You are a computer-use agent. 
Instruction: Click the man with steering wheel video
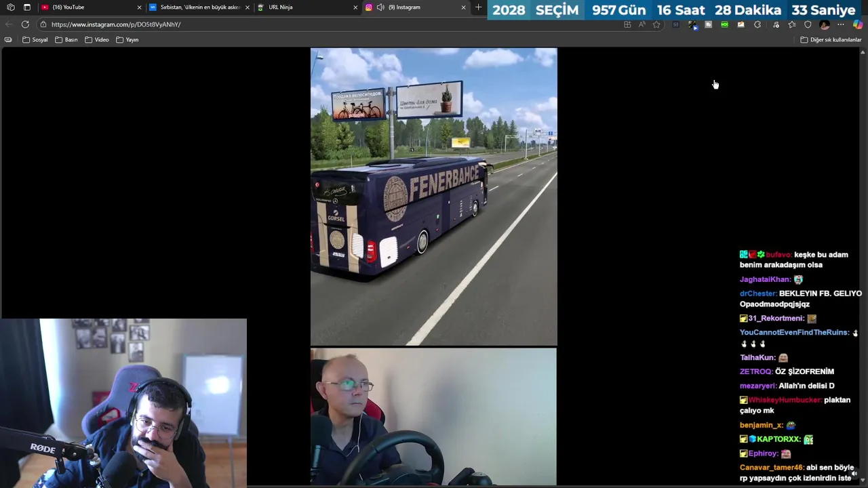point(433,417)
